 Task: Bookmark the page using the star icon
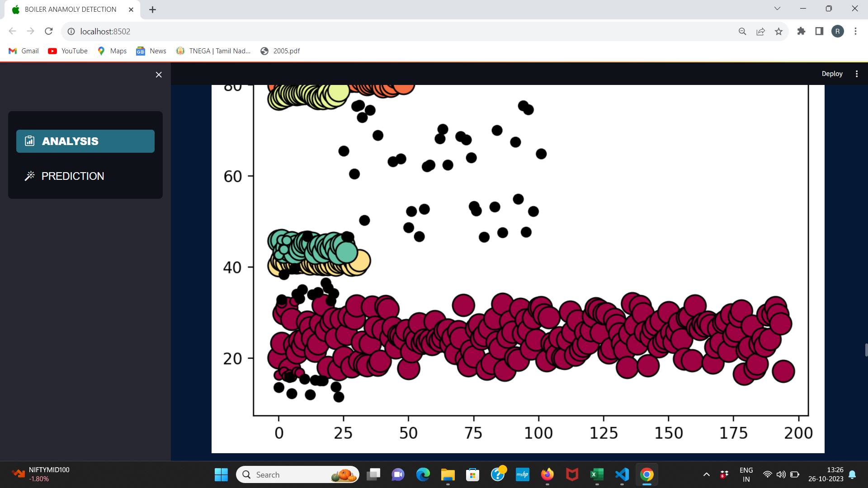coord(778,31)
